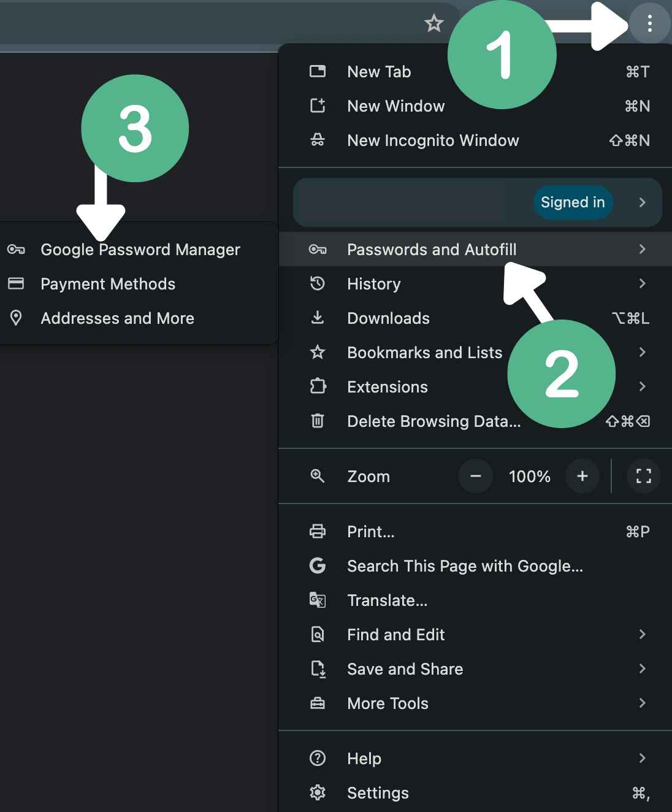Viewport: 672px width, 812px height.
Task: Click the key icon beside Google Password Manager
Action: pyautogui.click(x=16, y=249)
